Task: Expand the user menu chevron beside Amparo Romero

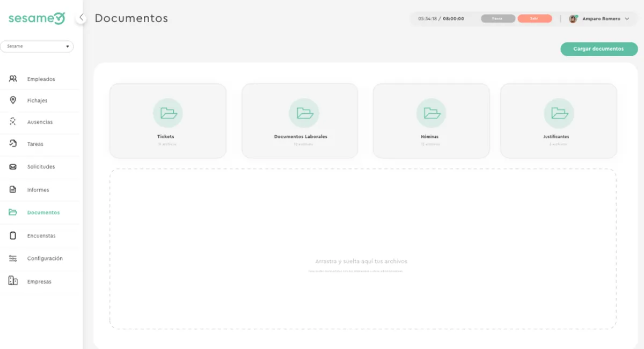Action: pyautogui.click(x=627, y=19)
